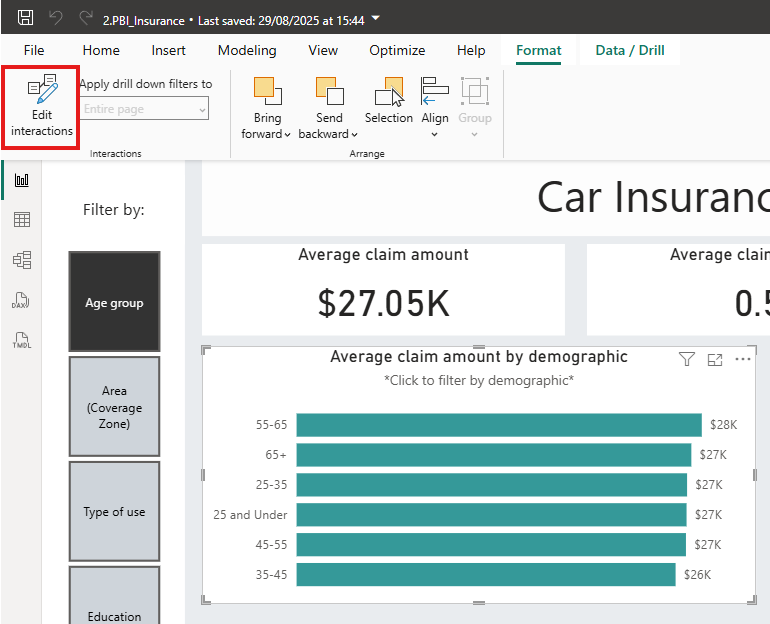Open TMDL view icon in sidebar
This screenshot has height=624, width=770.
21,340
